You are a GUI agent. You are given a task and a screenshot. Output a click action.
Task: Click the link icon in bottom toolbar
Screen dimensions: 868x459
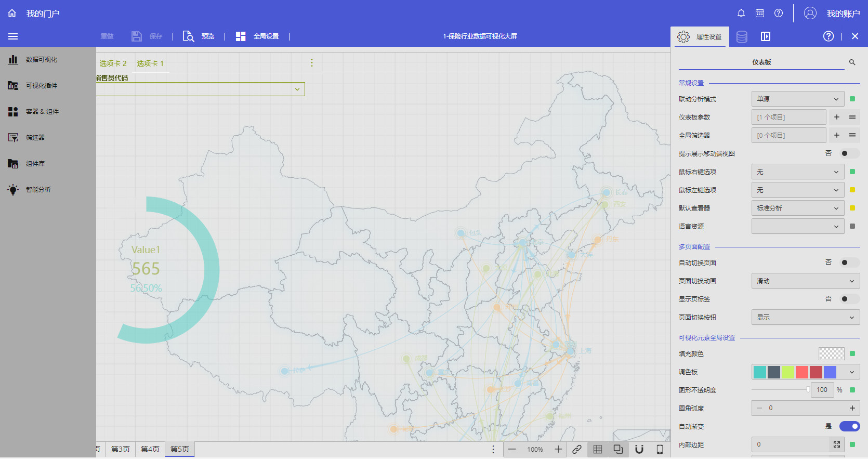577,450
